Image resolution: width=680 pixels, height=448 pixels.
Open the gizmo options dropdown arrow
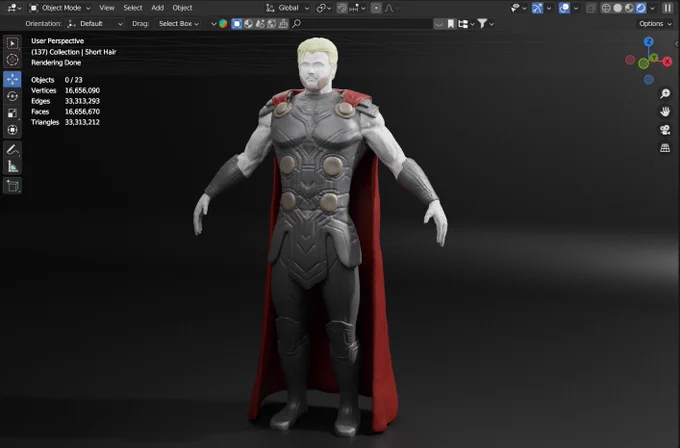point(549,8)
